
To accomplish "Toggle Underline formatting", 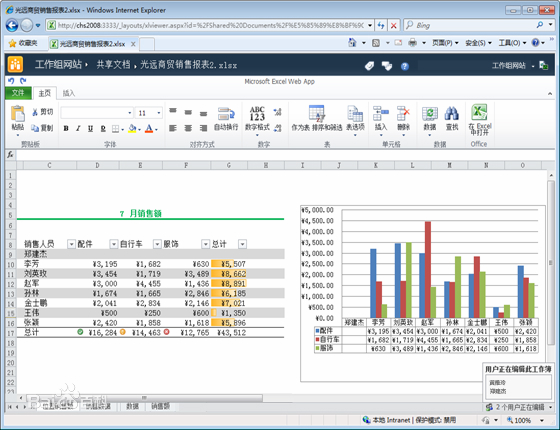I will pyautogui.click(x=90, y=129).
